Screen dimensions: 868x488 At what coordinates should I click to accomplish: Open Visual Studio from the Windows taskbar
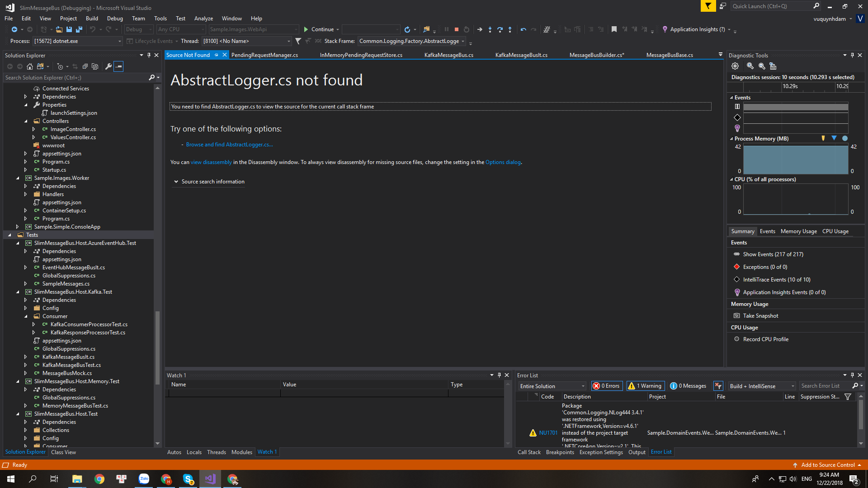pyautogui.click(x=210, y=479)
